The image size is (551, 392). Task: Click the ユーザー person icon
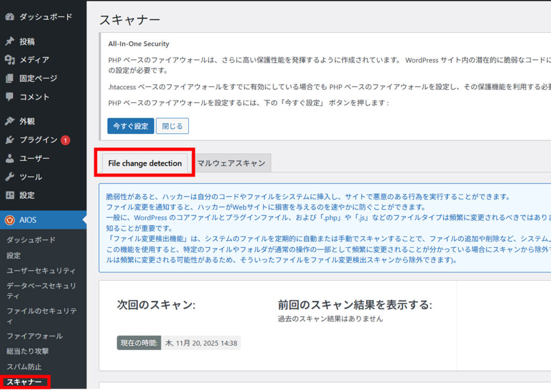pos(9,159)
